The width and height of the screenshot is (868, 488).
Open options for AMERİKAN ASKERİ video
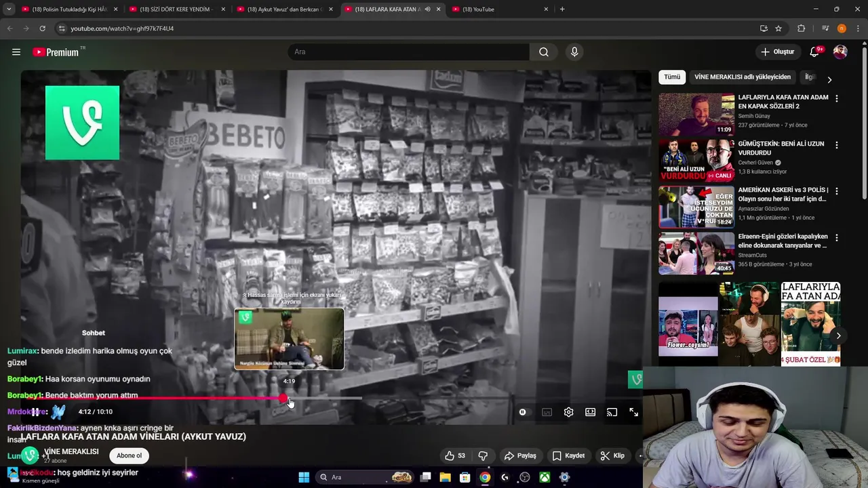[x=836, y=191]
